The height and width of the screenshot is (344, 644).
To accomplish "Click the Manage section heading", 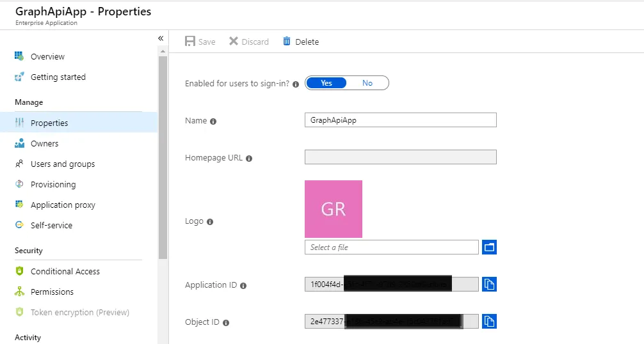I will [x=29, y=102].
